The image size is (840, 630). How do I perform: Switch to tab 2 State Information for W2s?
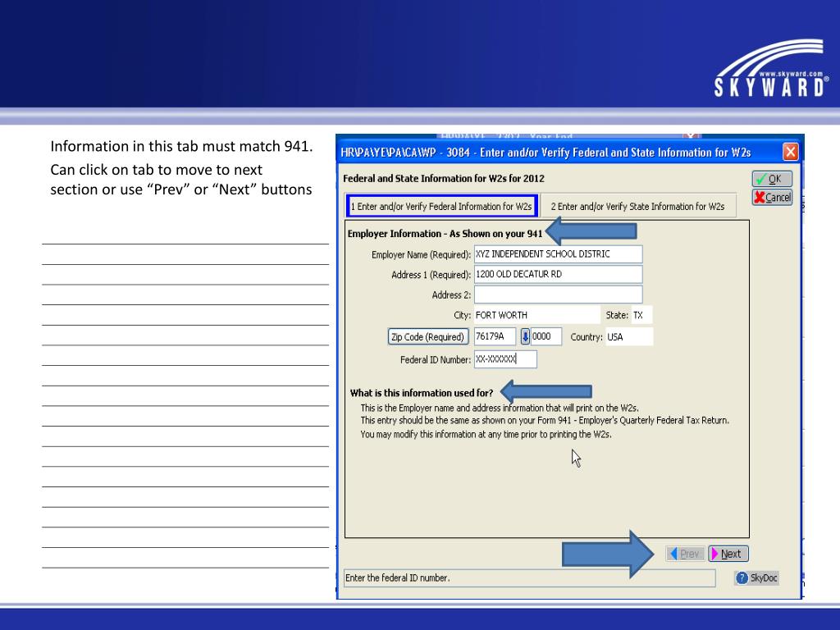[x=637, y=206]
